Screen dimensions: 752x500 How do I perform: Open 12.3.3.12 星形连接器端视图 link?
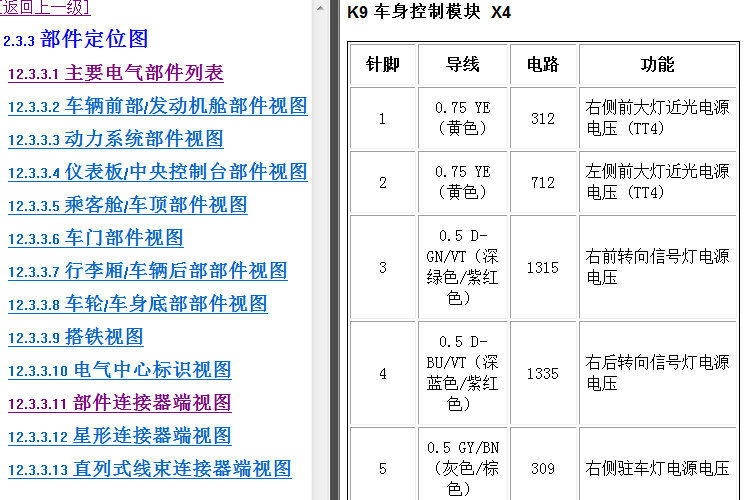(x=120, y=437)
